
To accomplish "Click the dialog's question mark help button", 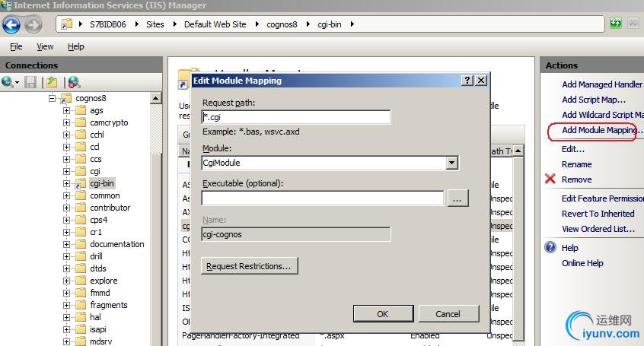I will pyautogui.click(x=467, y=80).
